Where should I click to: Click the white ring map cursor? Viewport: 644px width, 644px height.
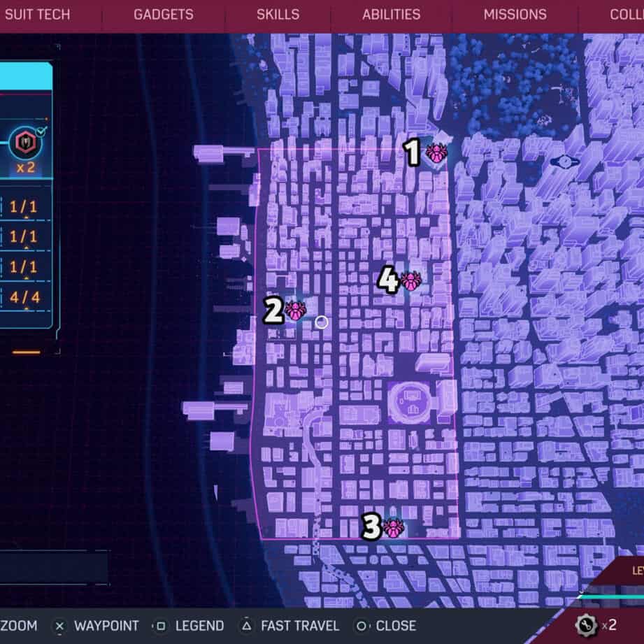(322, 322)
